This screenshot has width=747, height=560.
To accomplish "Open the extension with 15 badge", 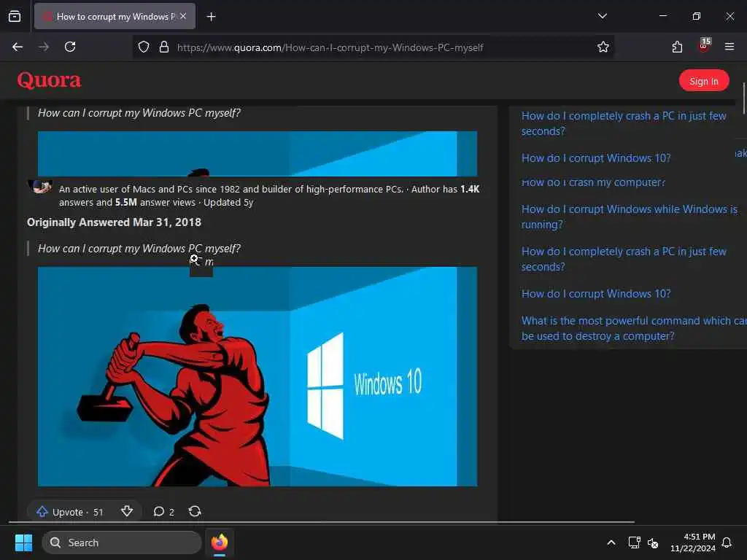I will tap(704, 46).
